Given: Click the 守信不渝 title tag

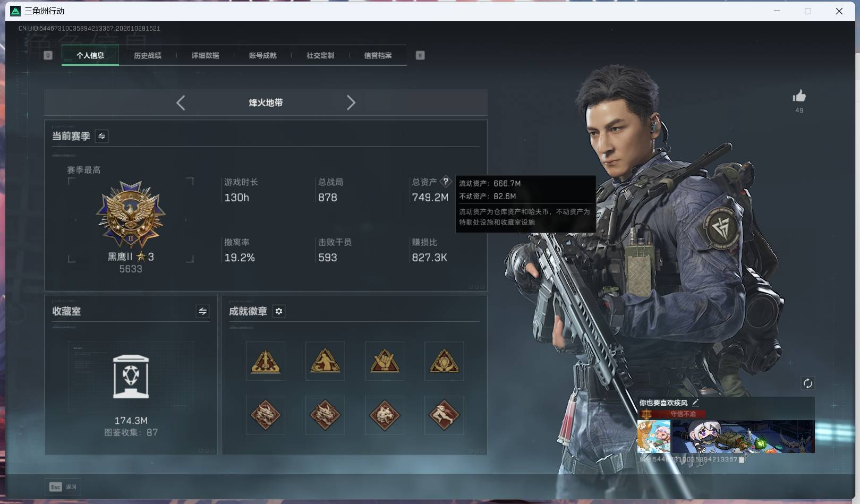Looking at the screenshot, I should [x=673, y=414].
